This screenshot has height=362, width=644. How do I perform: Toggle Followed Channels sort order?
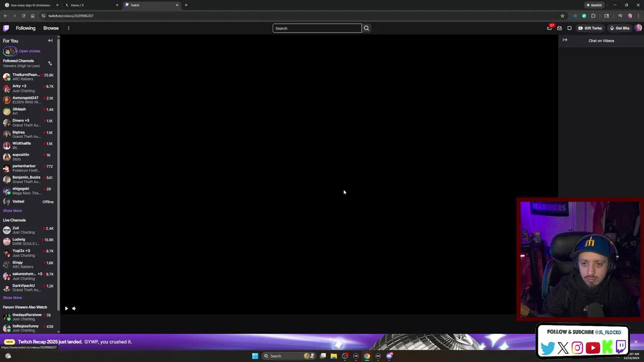click(50, 63)
